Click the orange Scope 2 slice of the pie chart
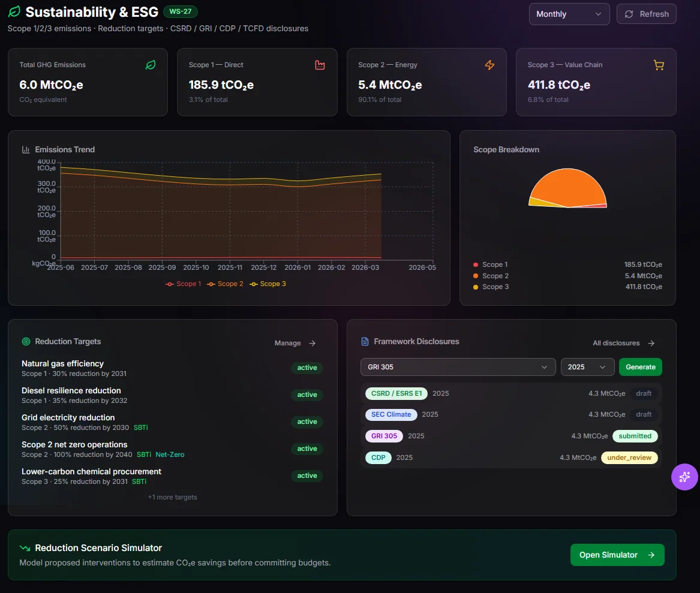Image resolution: width=700 pixels, height=593 pixels. (x=569, y=186)
